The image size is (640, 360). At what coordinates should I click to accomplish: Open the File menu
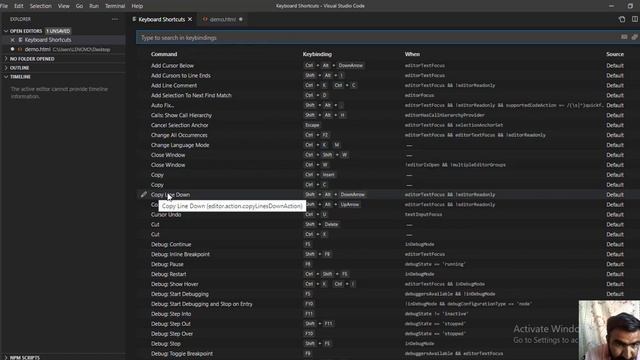click(x=4, y=6)
